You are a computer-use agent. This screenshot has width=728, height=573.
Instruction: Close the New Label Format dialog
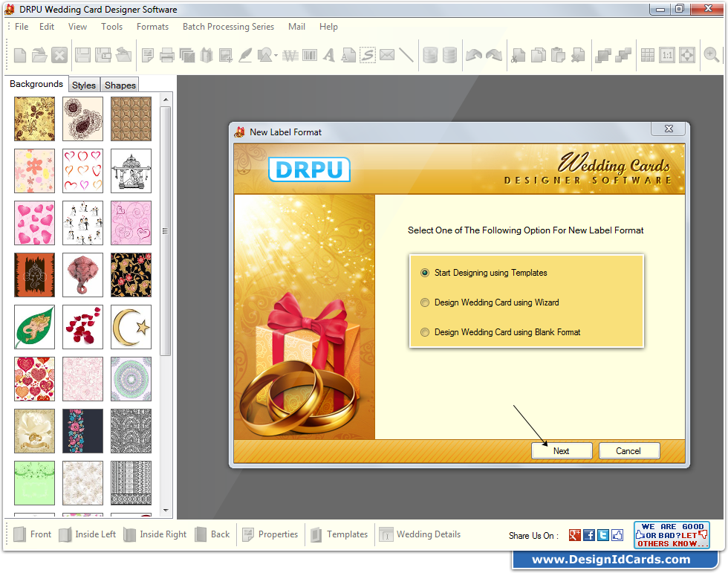pyautogui.click(x=668, y=129)
